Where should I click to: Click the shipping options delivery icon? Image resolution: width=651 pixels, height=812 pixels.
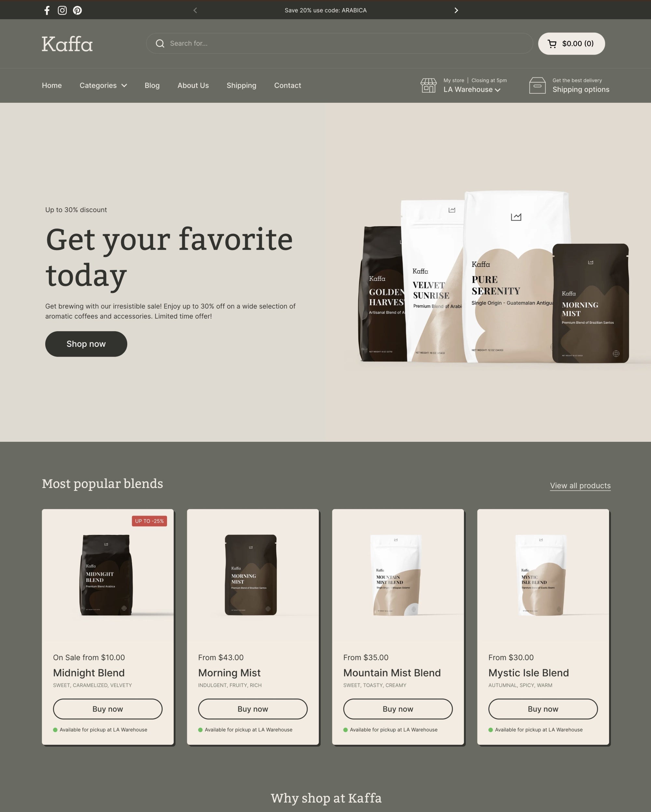pyautogui.click(x=537, y=85)
